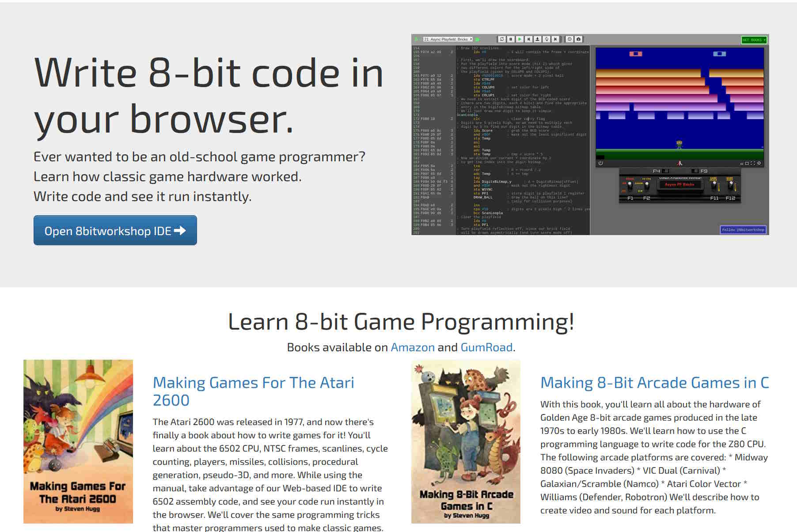Take a screenshot with the camera icon

click(x=578, y=39)
